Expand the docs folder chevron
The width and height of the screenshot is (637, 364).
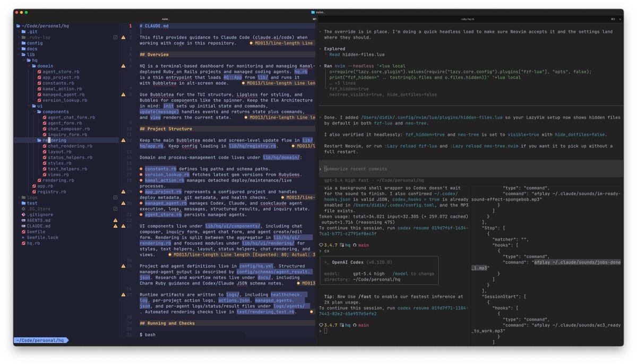tap(19, 49)
